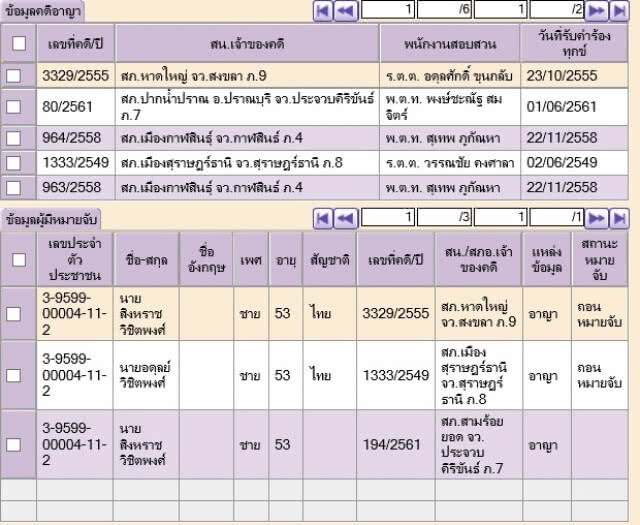
Task: Click investigator ร.ต.ต. อดุลศักดิ์ ขุนกลับ
Action: 449,76
